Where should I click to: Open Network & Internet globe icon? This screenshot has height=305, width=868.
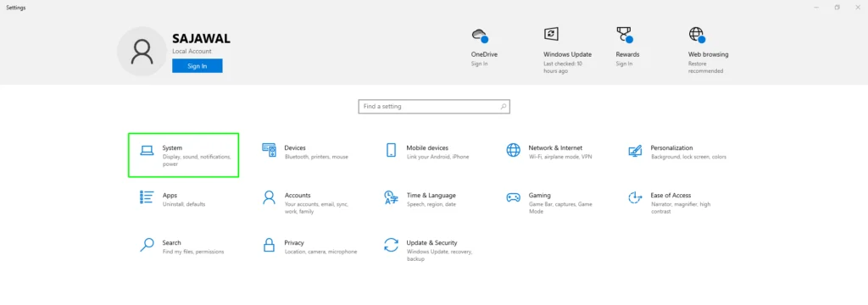513,150
